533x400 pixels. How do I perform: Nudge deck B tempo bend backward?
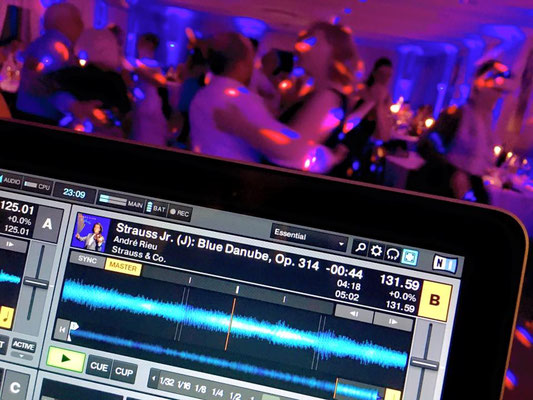354,314
